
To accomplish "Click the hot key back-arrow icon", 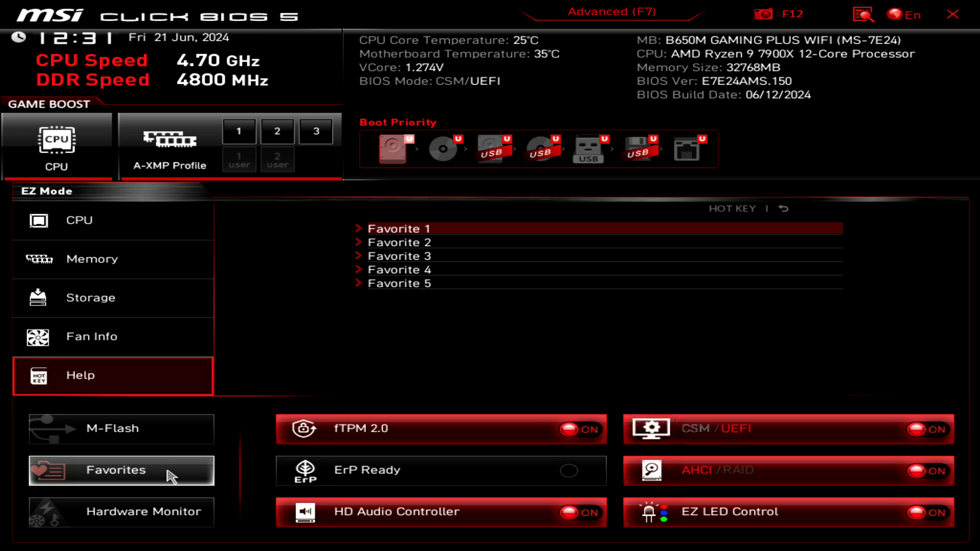I will [x=783, y=208].
